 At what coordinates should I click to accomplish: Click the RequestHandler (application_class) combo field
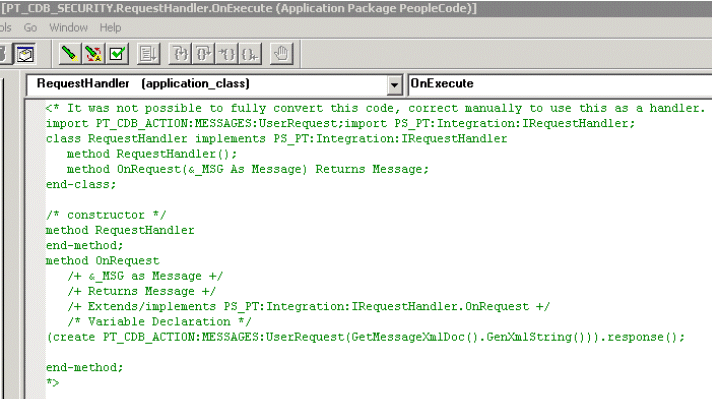(x=214, y=84)
